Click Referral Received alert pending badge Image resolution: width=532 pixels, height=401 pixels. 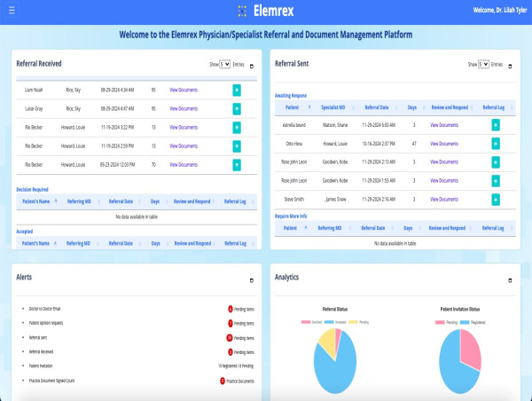pos(231,352)
